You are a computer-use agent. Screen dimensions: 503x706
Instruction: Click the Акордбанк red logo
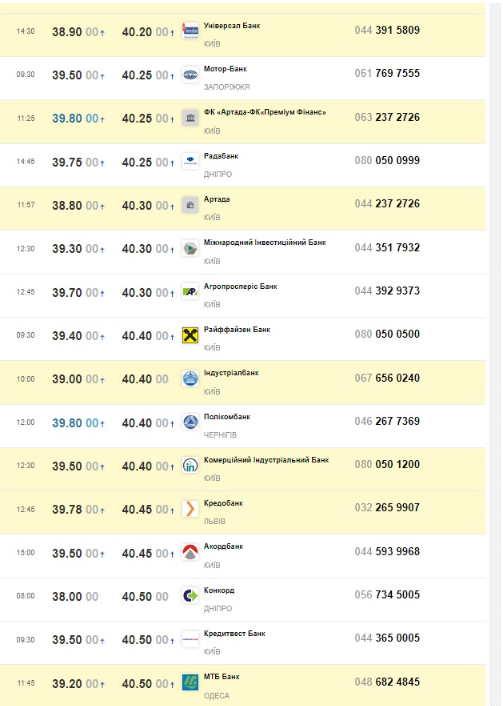click(x=190, y=552)
